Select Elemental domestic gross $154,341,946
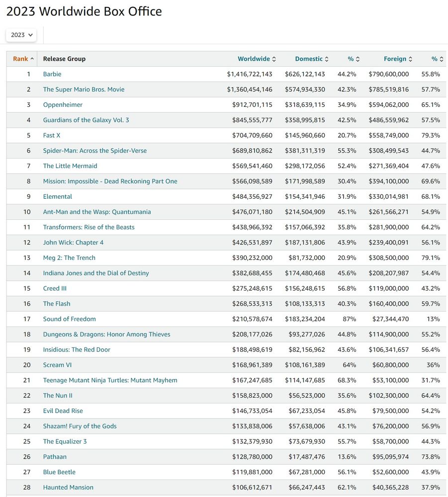 pyautogui.click(x=305, y=196)
